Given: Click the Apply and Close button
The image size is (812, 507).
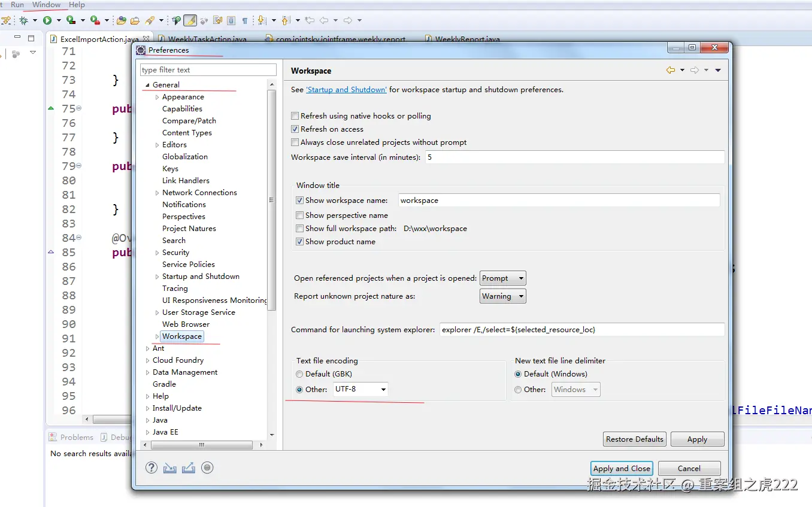Looking at the screenshot, I should (622, 469).
